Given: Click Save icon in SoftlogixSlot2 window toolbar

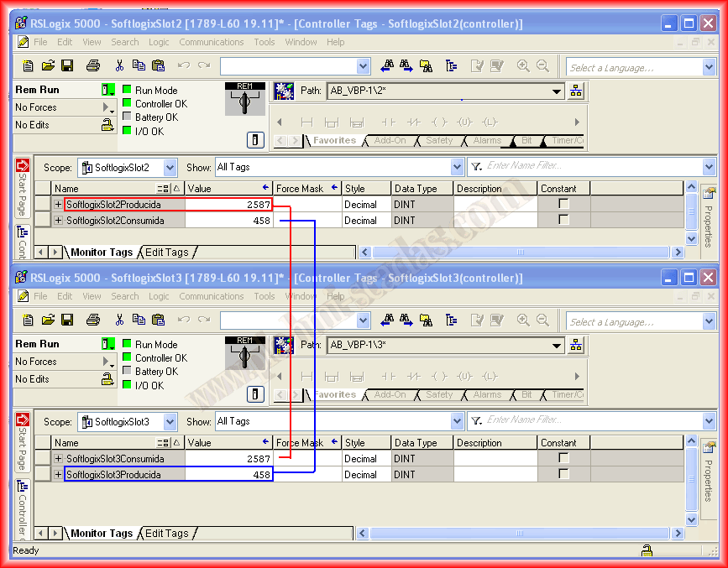Looking at the screenshot, I should (x=67, y=65).
